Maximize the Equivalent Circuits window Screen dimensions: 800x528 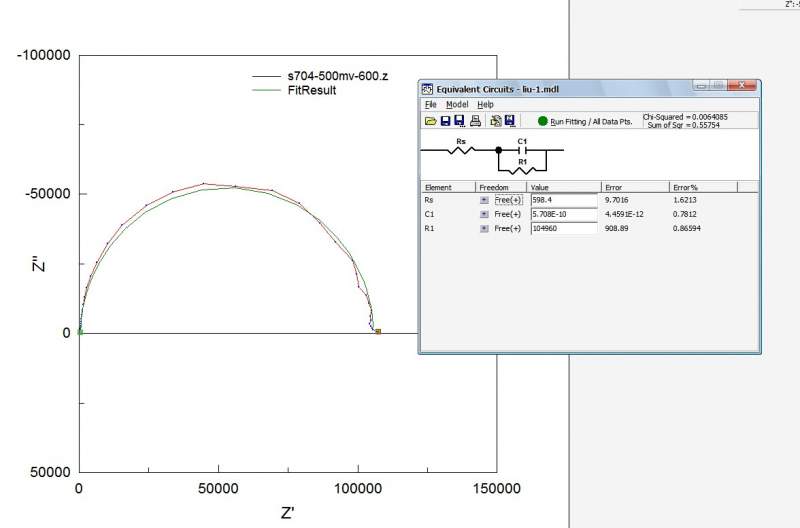click(x=718, y=86)
